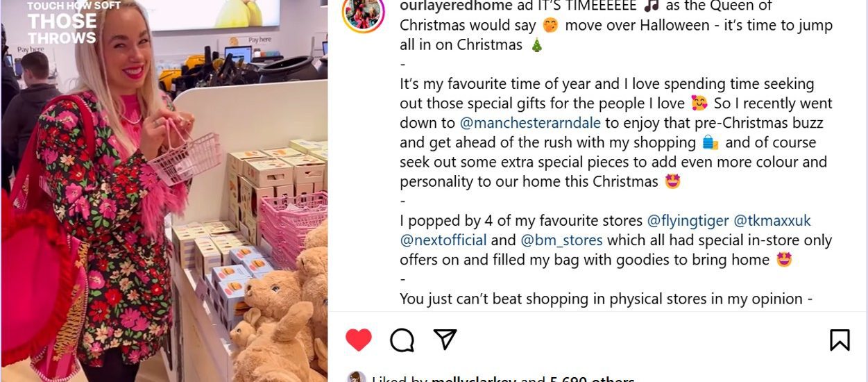Open the mollyclarkey liker profile
The image size is (868, 382).
pos(473,379)
